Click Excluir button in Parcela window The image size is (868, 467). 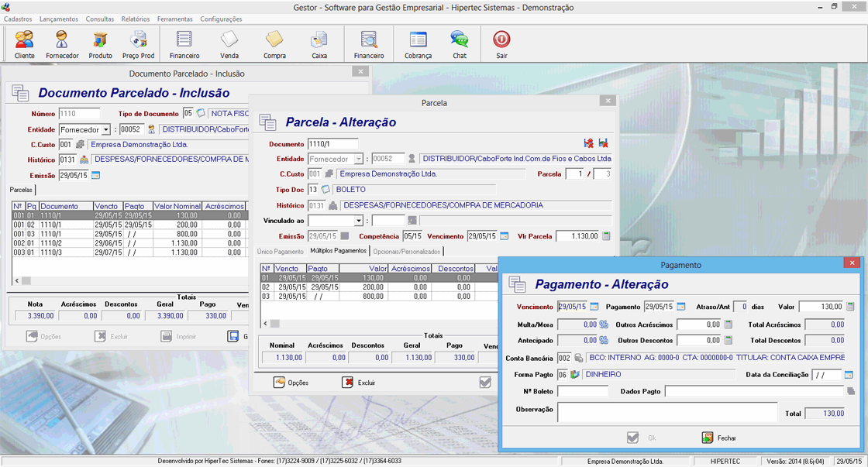(359, 383)
